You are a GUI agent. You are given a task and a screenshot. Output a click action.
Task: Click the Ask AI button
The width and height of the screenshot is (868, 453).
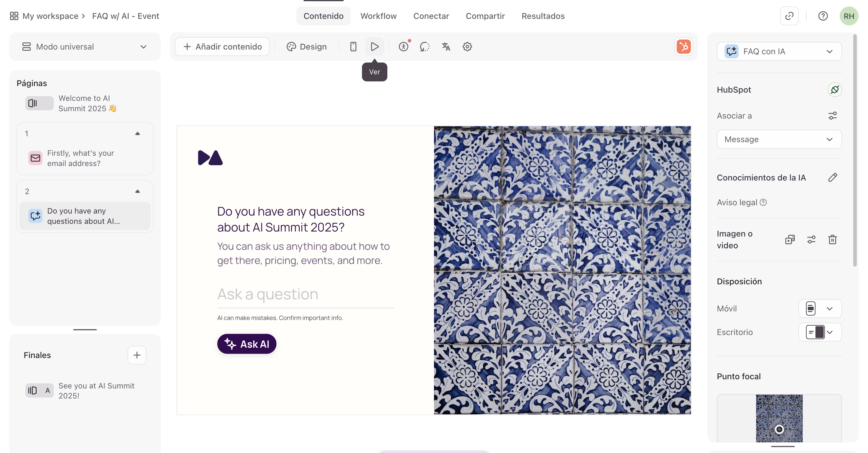point(246,344)
